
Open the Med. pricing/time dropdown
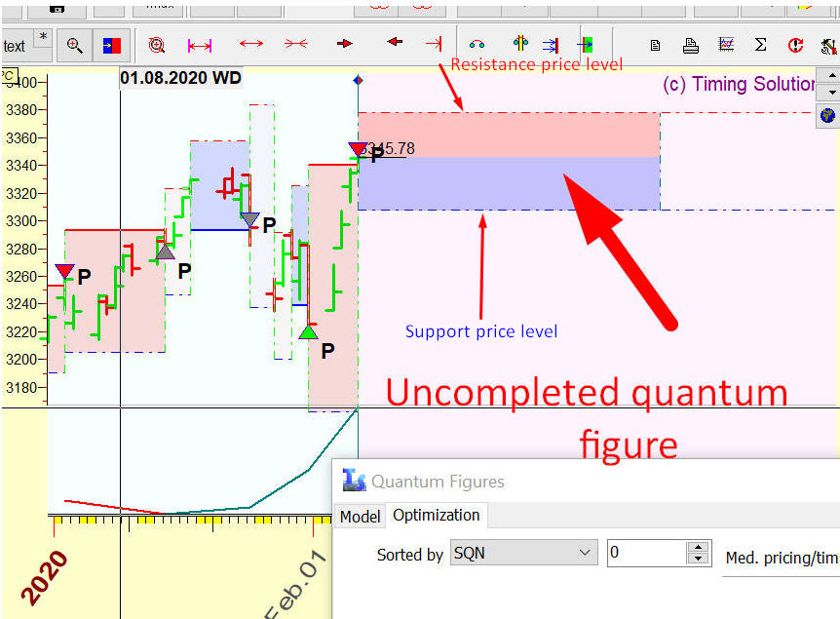(x=780, y=558)
